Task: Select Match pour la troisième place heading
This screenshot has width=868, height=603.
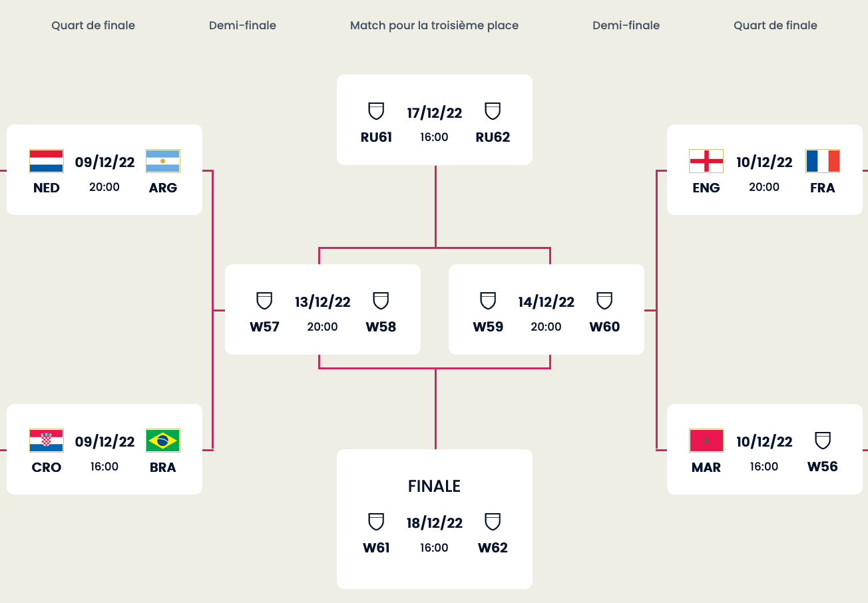Action: [x=435, y=25]
